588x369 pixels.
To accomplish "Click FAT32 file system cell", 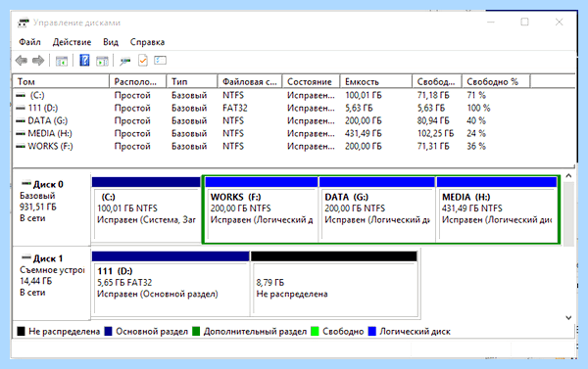I will [235, 109].
